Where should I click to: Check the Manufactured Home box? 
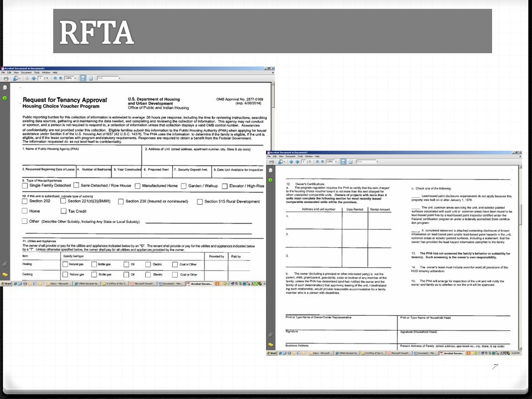(x=137, y=186)
